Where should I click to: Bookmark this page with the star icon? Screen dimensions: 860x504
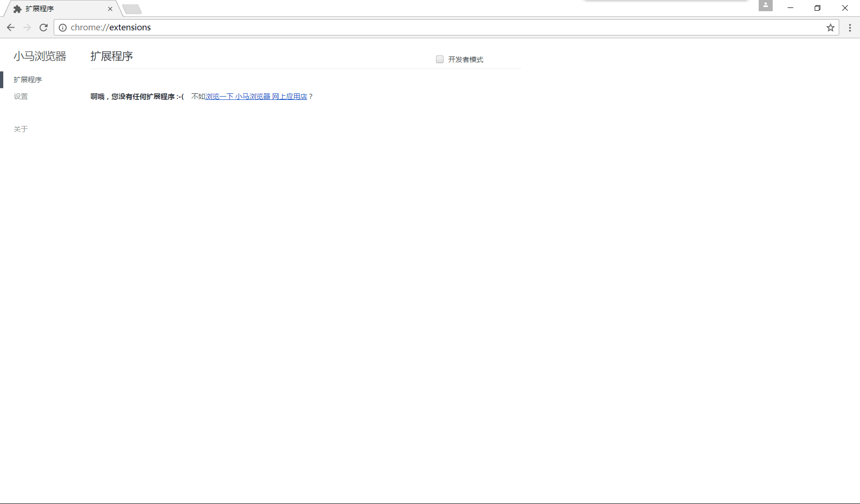click(831, 28)
